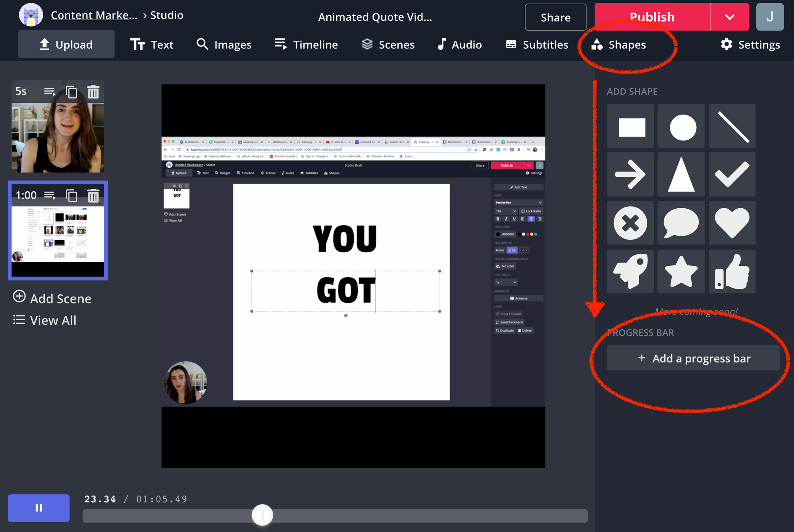Insert the star shape

tap(681, 272)
